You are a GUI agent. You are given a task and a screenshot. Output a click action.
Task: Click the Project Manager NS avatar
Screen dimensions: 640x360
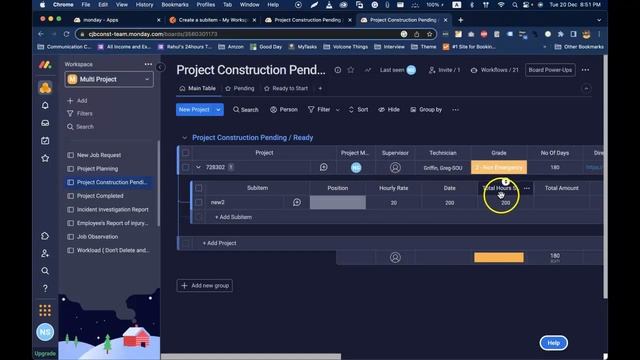point(356,167)
